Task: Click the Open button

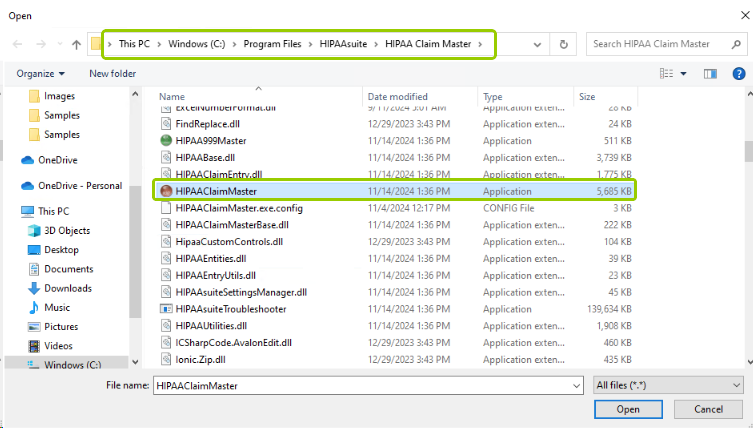Action: [628, 409]
